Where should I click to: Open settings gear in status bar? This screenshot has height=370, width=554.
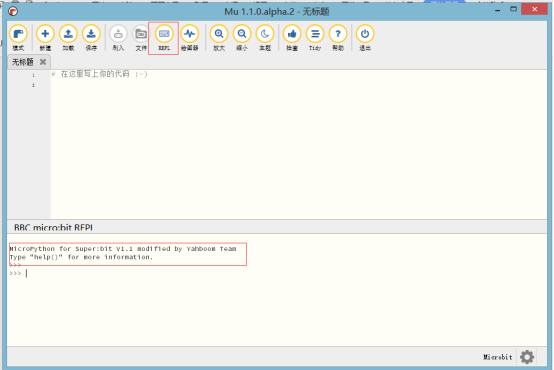point(527,357)
